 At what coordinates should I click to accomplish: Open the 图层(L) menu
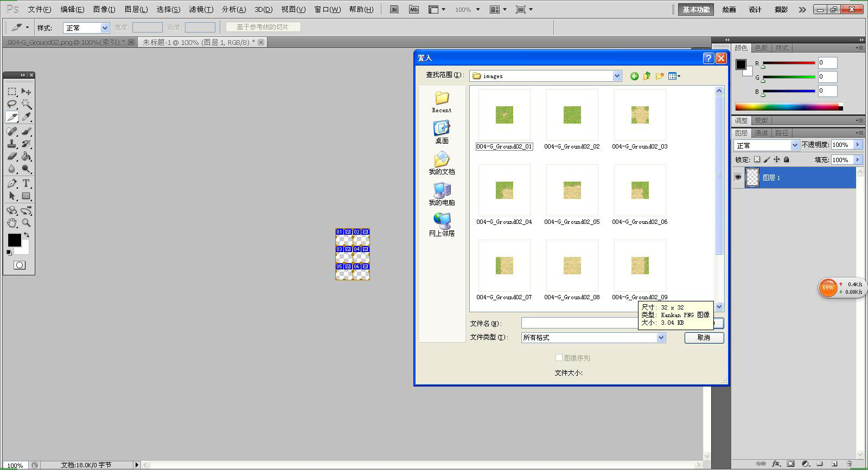click(x=136, y=9)
